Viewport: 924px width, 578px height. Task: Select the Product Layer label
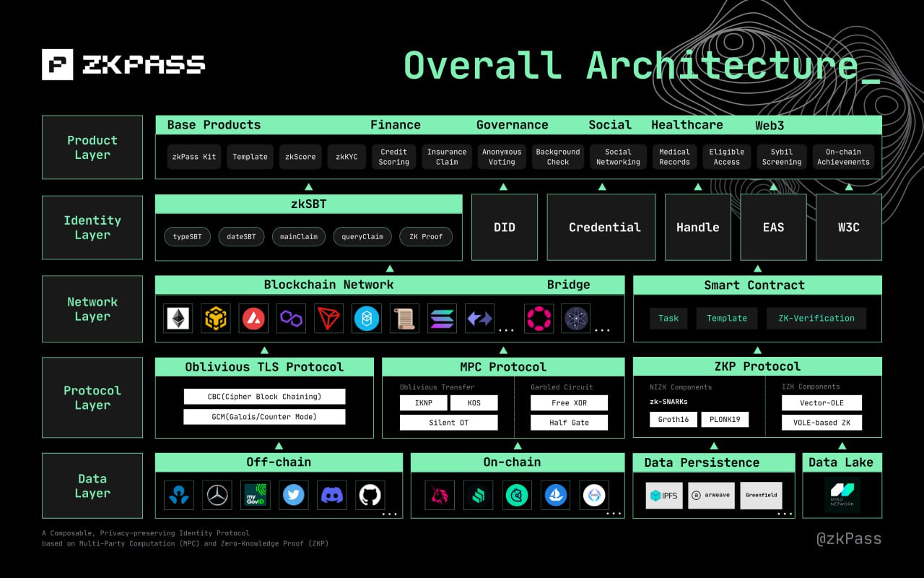(x=92, y=147)
